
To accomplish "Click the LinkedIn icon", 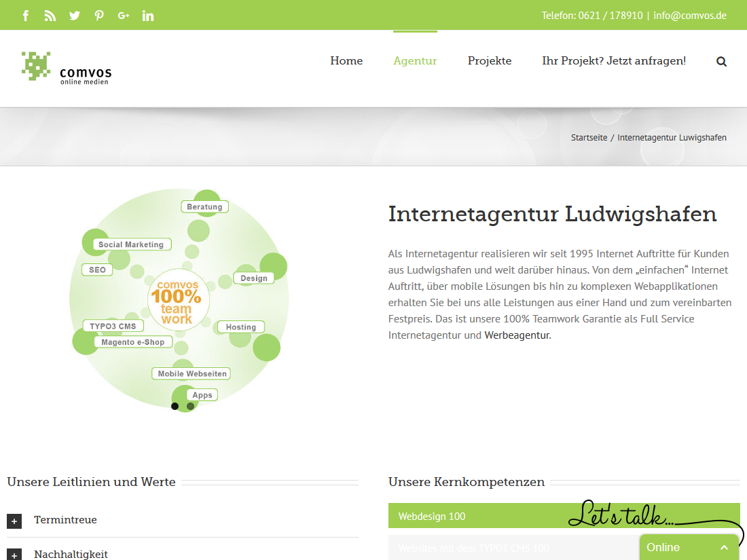I will tap(148, 16).
